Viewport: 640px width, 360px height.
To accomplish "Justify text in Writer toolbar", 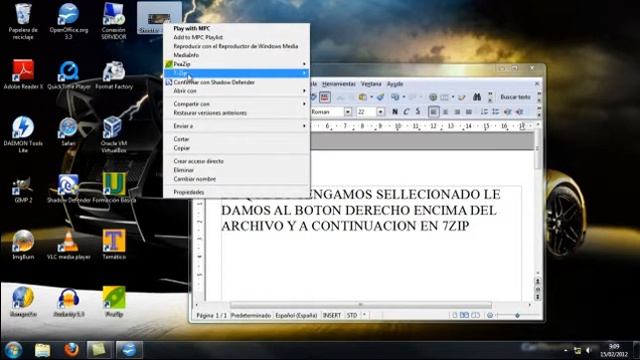I will 469,111.
